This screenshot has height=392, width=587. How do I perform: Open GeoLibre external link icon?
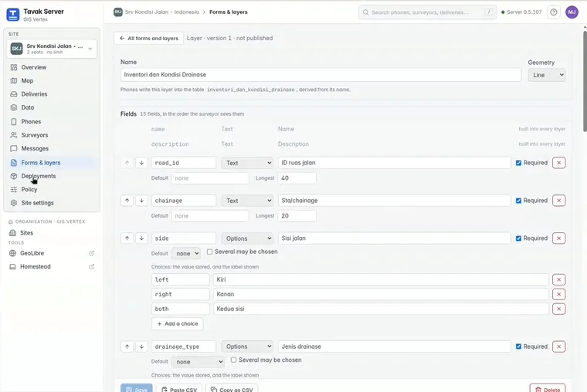91,253
